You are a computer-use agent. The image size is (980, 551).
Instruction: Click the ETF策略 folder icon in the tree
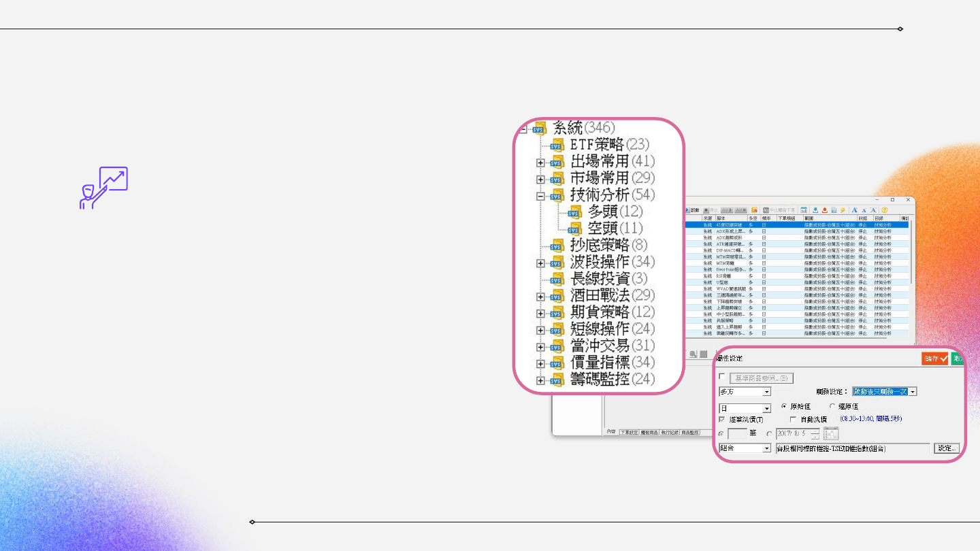557,145
